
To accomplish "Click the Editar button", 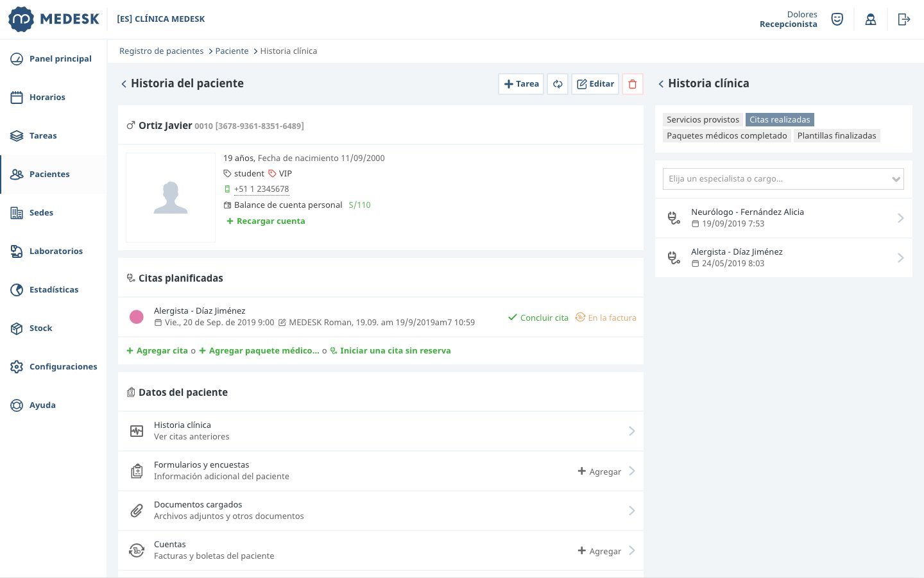I will click(x=595, y=84).
